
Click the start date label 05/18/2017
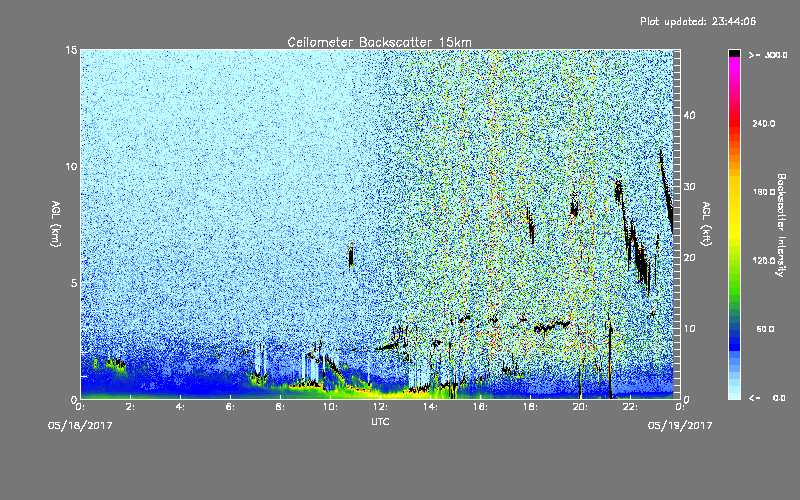[80, 426]
